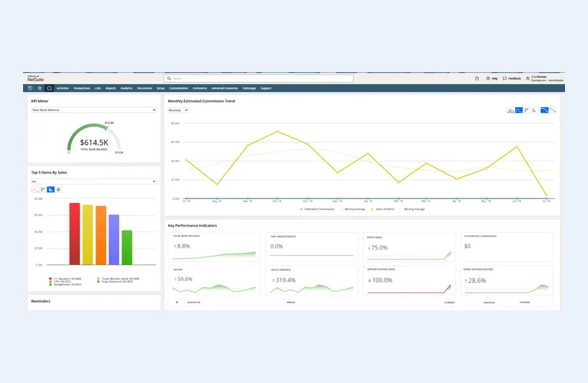The height and width of the screenshot is (383, 588).
Task: Switch Commission Trend to column chart
Action: click(x=534, y=110)
